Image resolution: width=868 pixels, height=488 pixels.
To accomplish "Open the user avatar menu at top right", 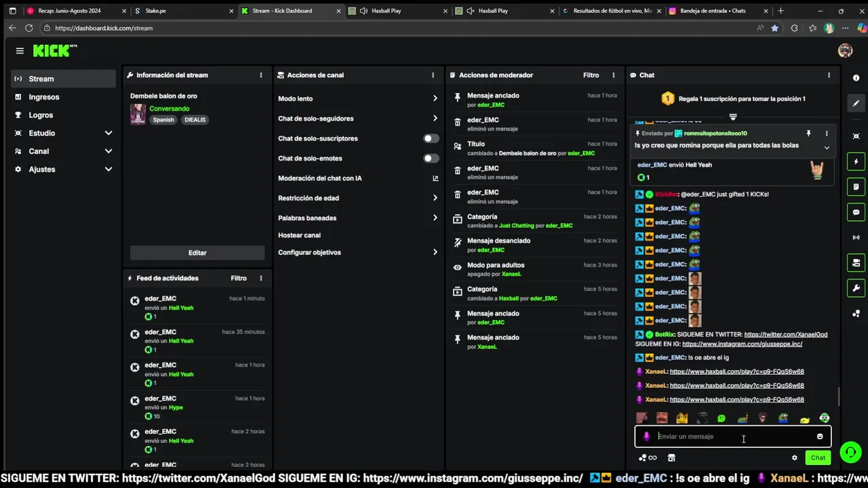I will coord(845,51).
